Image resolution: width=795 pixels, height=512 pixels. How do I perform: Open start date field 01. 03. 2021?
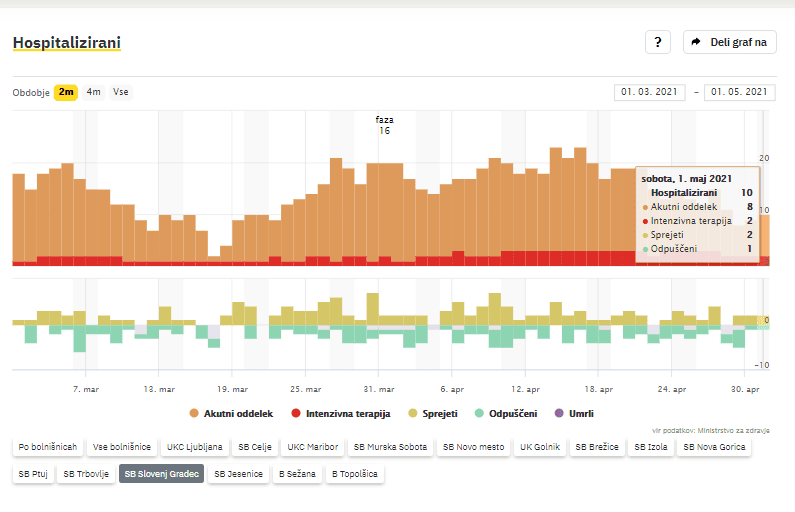click(x=649, y=92)
